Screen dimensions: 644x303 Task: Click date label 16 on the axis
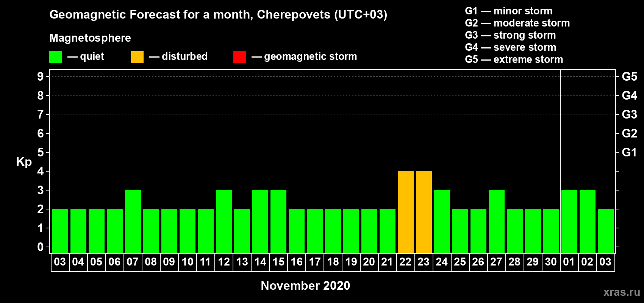[x=297, y=262]
